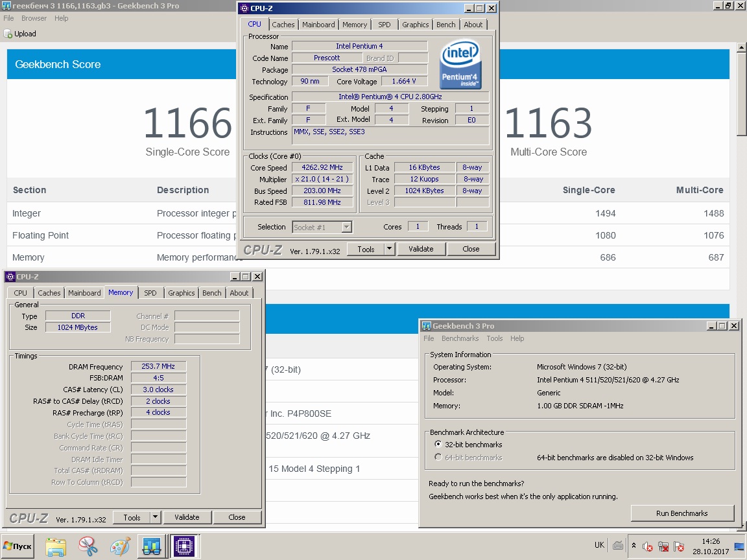Open SPD tab in lower CPU-Z window
The width and height of the screenshot is (747, 560).
[150, 293]
